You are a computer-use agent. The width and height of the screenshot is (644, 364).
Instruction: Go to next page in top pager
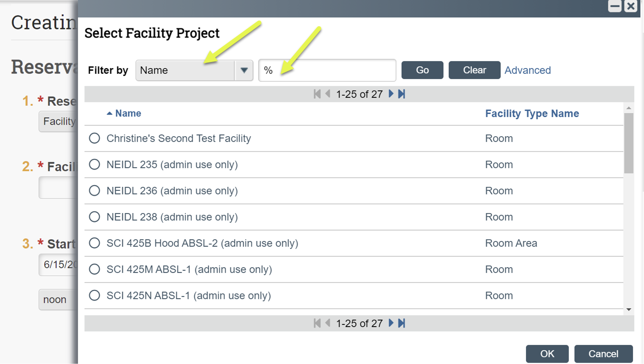pos(391,94)
